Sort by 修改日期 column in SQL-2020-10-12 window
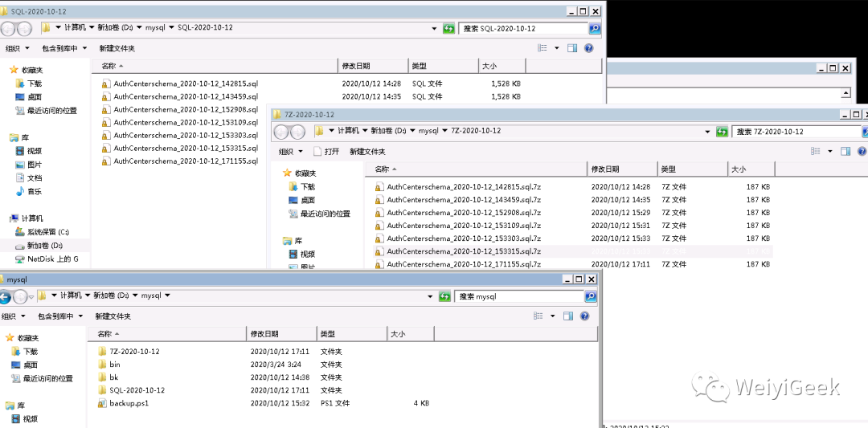 pos(373,66)
